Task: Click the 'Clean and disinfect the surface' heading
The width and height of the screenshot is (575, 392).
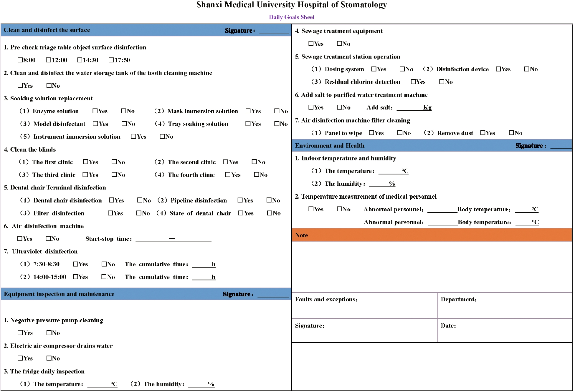Action: point(47,30)
